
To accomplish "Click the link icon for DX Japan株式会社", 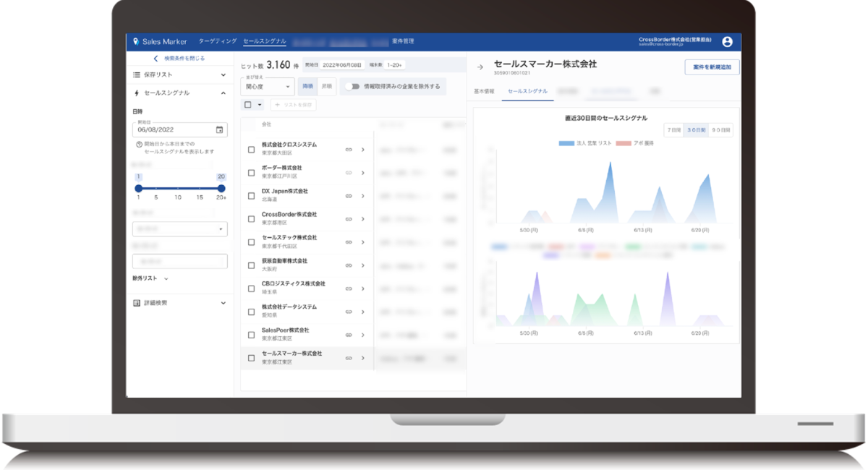I will [348, 196].
